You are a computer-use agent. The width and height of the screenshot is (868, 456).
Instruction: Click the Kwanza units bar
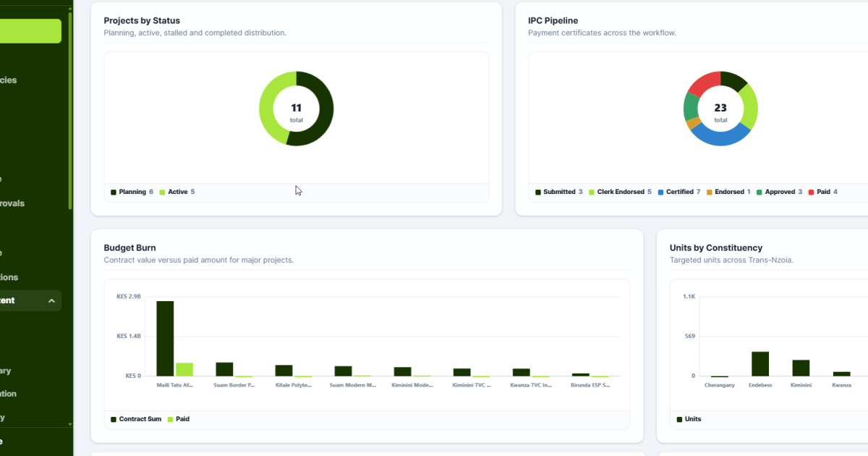click(841, 374)
